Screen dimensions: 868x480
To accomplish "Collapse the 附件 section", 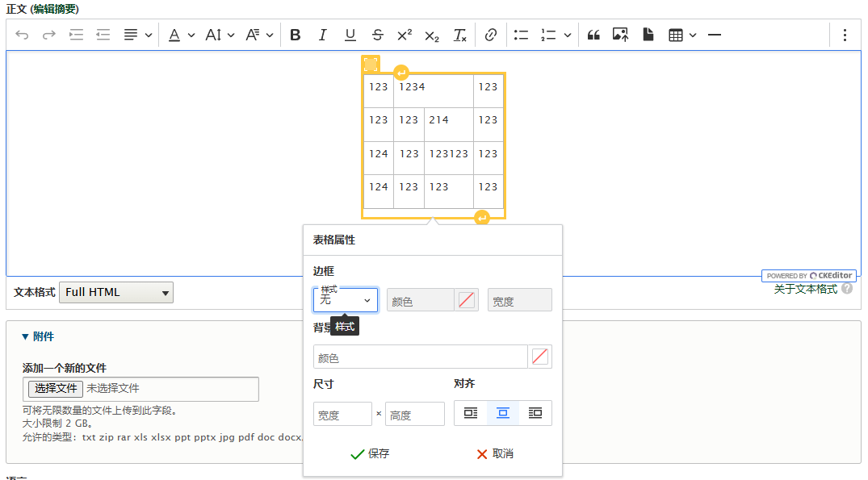I will (x=38, y=336).
